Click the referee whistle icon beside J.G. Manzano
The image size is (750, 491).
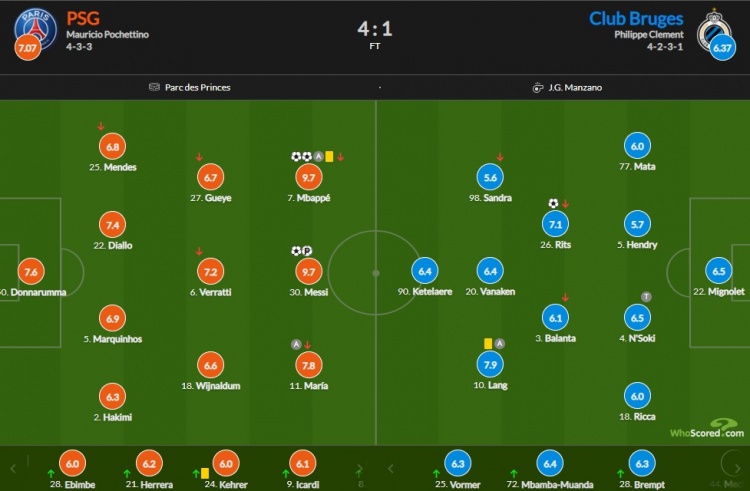point(538,87)
